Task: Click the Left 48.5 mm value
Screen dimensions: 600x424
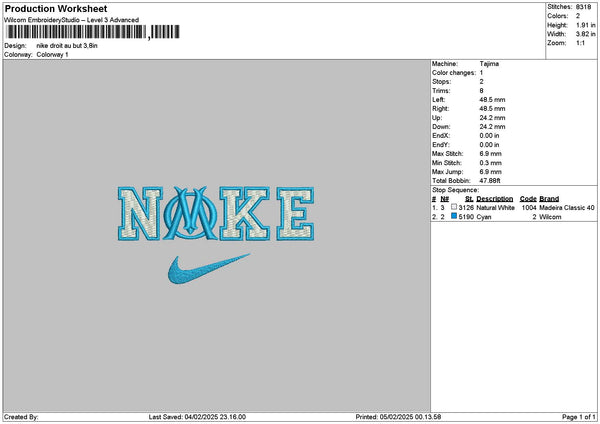Action: pos(492,100)
